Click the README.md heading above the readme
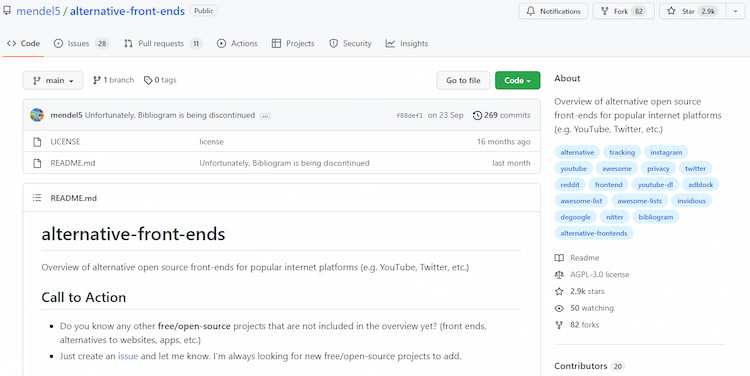This screenshot has width=750, height=376. click(73, 198)
